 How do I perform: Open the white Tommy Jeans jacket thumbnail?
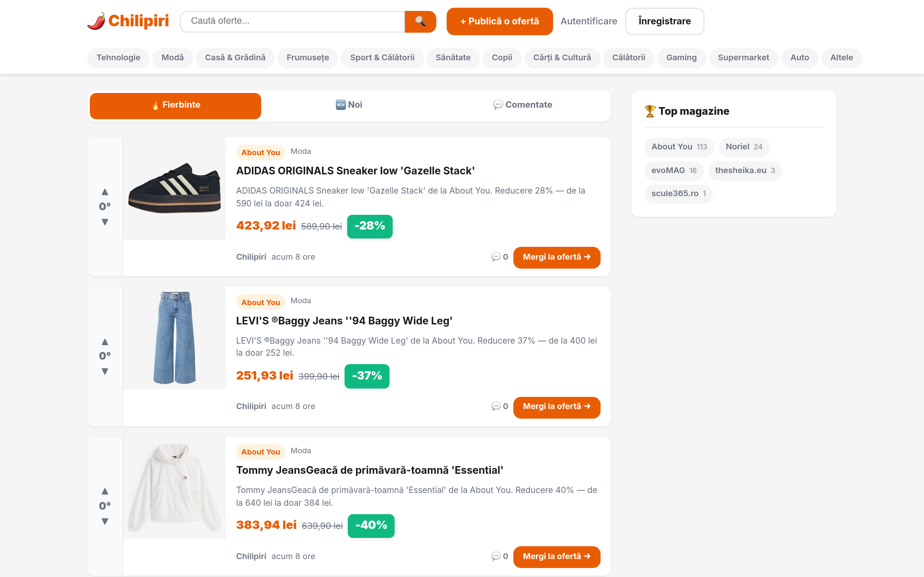click(x=175, y=488)
